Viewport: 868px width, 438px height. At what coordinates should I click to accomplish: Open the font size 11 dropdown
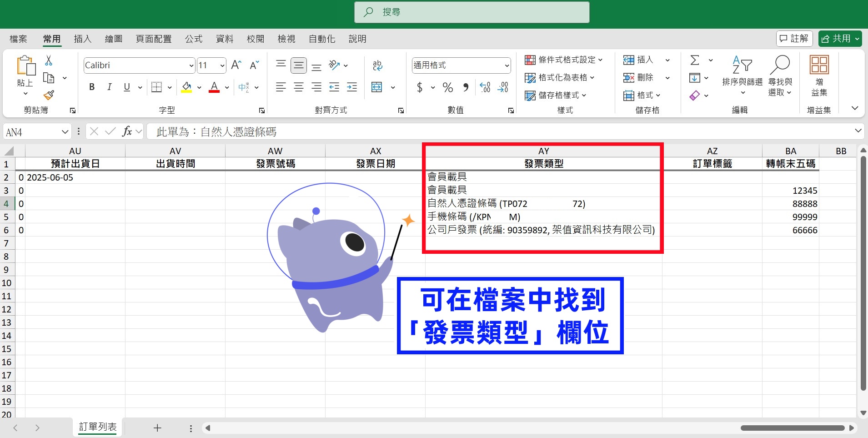coord(222,65)
